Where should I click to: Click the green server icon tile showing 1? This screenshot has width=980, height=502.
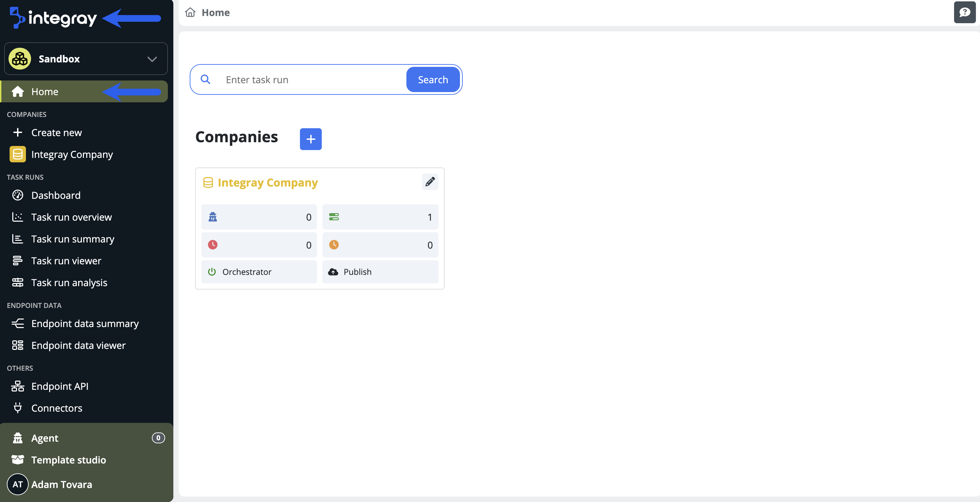tap(380, 217)
